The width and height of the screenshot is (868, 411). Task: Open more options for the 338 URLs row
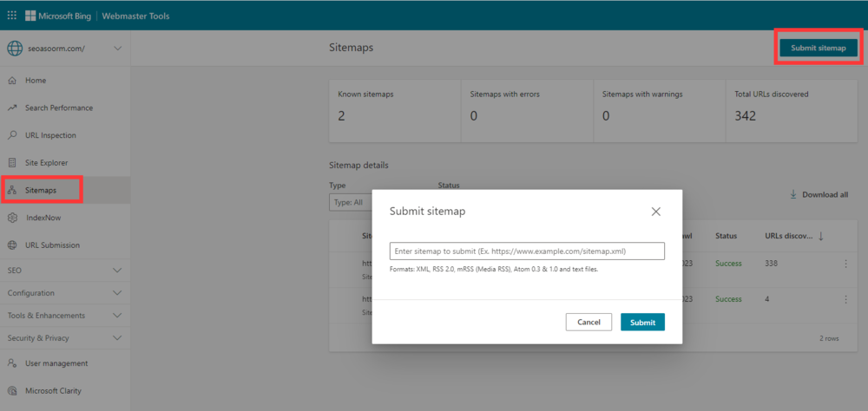[845, 264]
